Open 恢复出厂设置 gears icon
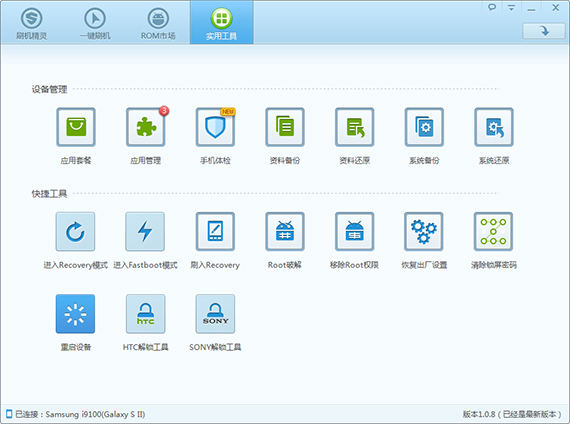The height and width of the screenshot is (424, 570). 424,232
